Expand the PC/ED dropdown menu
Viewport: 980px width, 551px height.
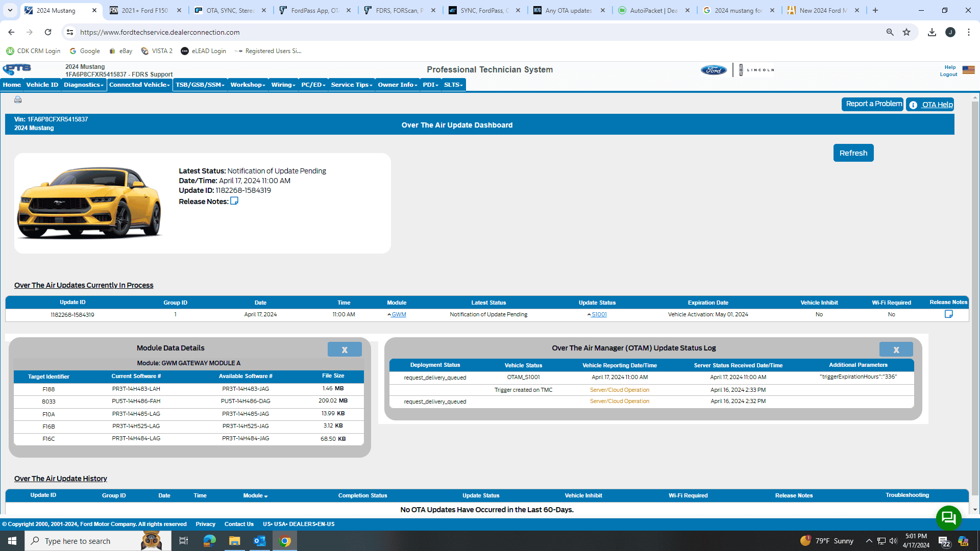313,85
